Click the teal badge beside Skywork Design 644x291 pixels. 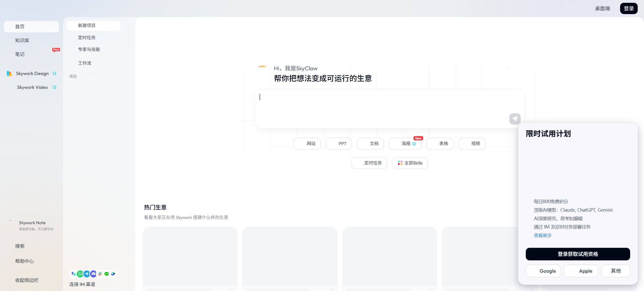[x=54, y=73]
